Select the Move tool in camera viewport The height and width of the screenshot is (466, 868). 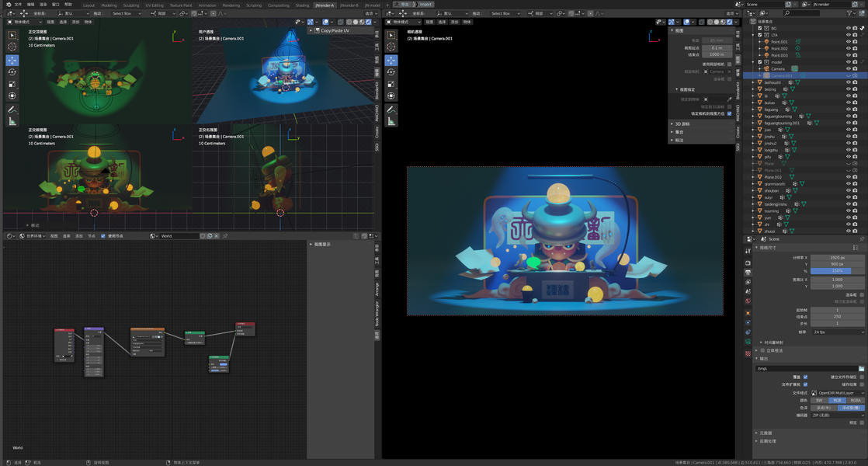coord(391,61)
